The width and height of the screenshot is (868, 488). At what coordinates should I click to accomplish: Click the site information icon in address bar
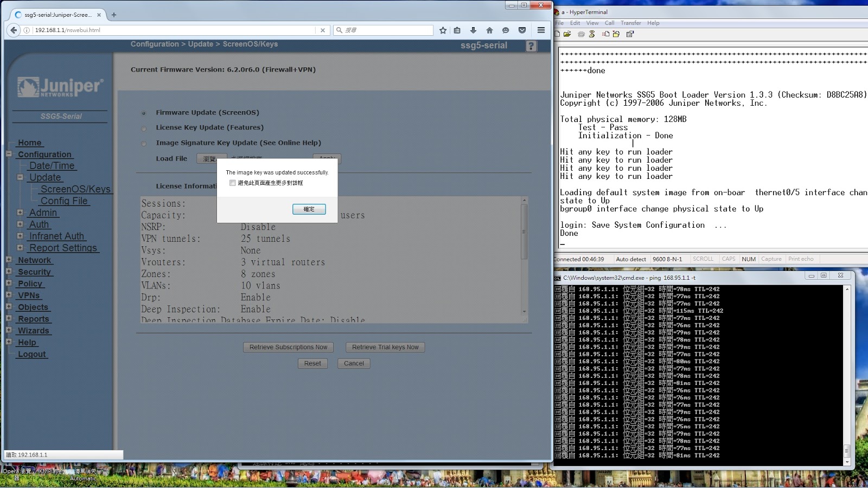click(27, 30)
